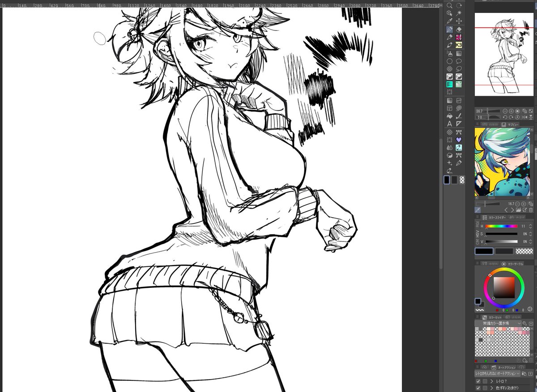The width and height of the screenshot is (537, 392).
Task: Go to the previous Sub View image
Action: pos(506,210)
